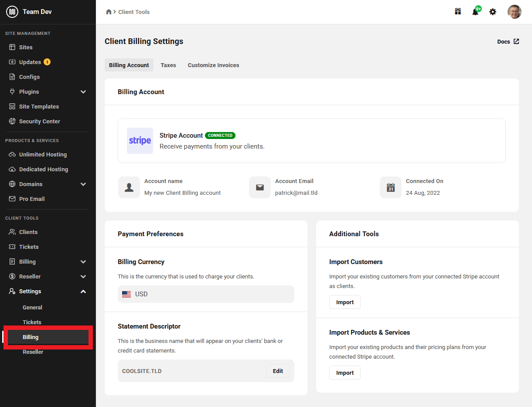Click the Account Email envelope icon

tap(260, 187)
